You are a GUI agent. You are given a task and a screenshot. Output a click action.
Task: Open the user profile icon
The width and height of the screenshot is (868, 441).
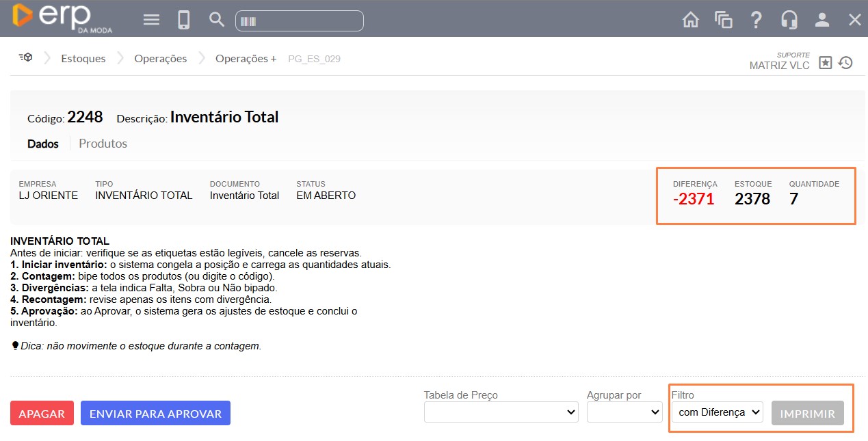point(821,20)
